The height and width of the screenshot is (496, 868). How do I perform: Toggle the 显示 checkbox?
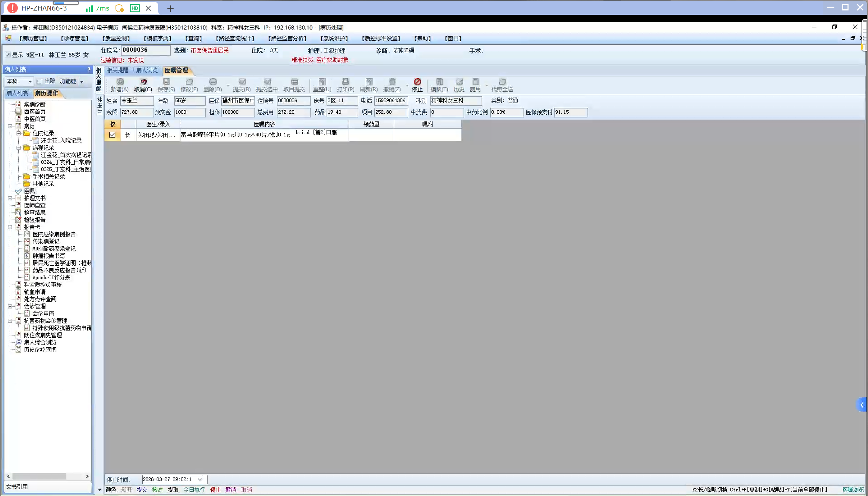click(8, 55)
